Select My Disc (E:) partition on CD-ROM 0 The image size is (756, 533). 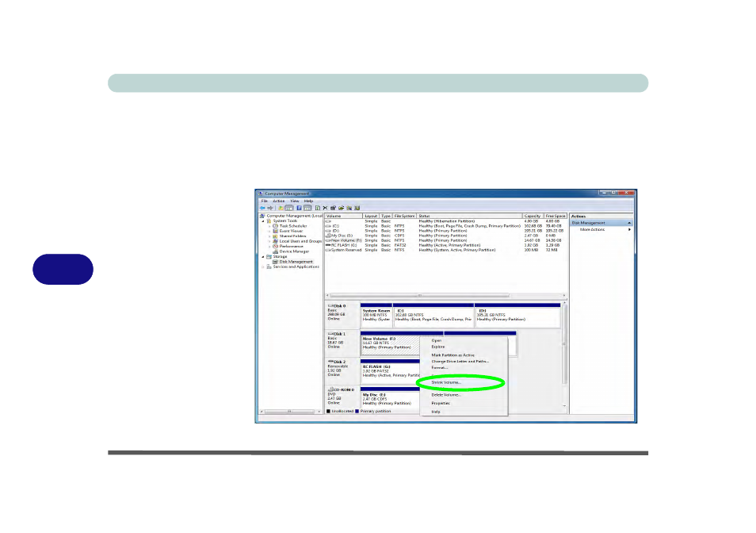pos(390,398)
